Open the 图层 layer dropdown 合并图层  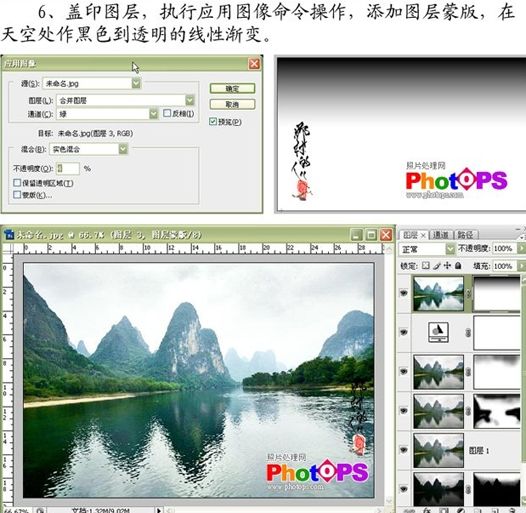click(x=190, y=100)
